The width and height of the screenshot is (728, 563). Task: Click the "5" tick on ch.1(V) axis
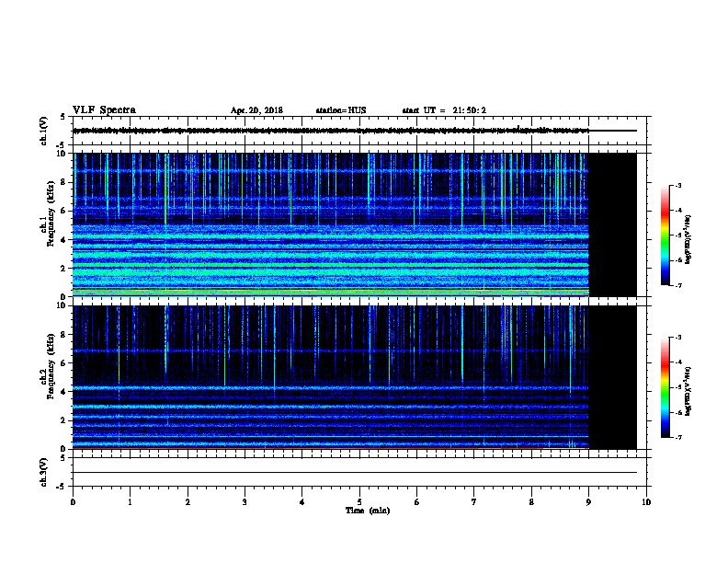(x=63, y=117)
